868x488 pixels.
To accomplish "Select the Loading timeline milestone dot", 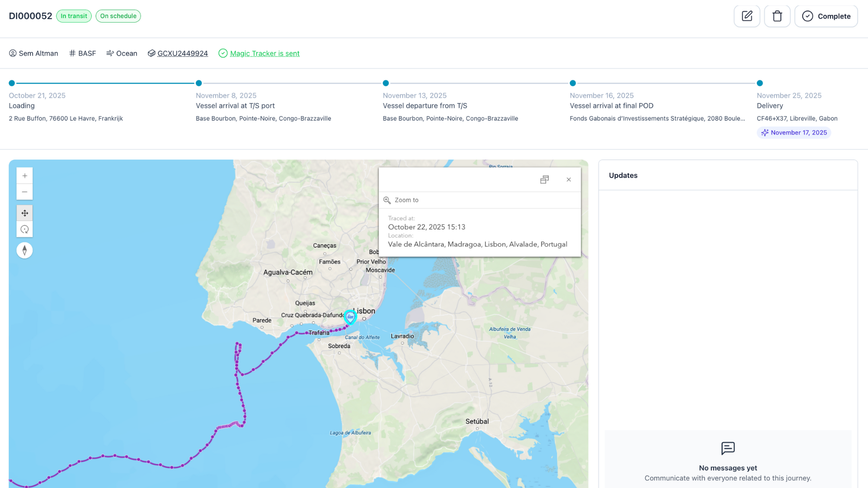I will coord(12,83).
